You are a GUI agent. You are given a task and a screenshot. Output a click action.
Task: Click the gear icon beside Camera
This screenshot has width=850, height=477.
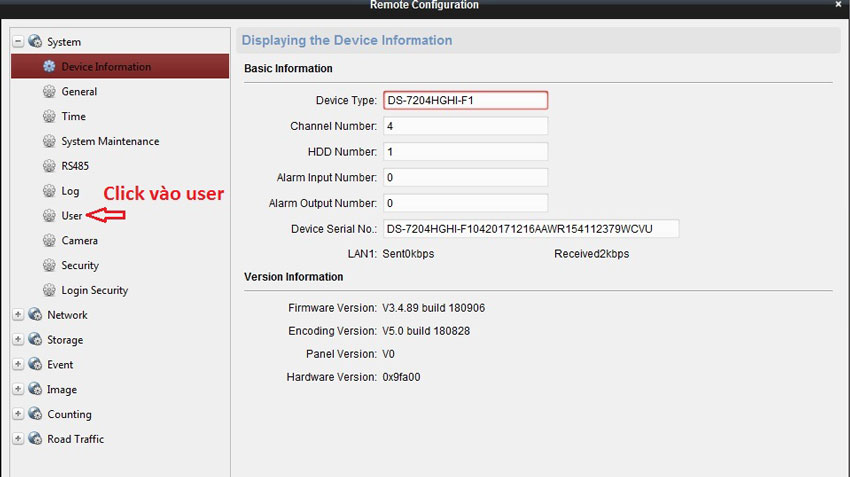(x=49, y=241)
